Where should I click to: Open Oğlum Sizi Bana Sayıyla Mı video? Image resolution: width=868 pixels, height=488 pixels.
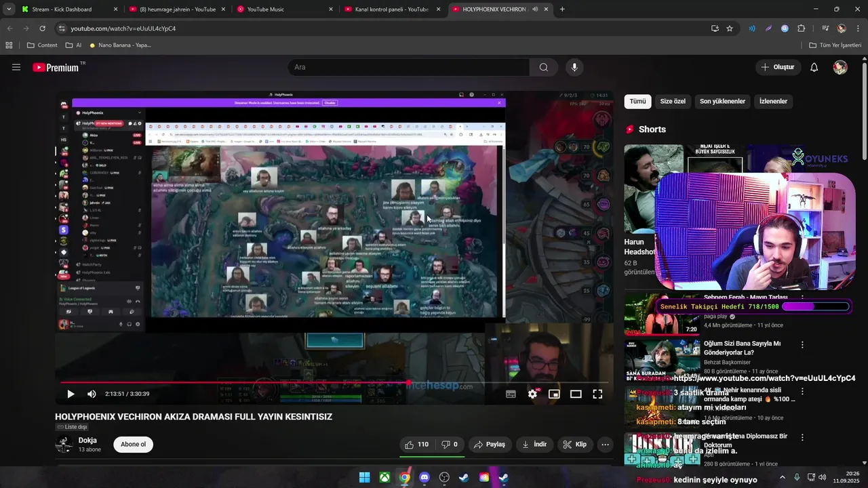click(743, 348)
